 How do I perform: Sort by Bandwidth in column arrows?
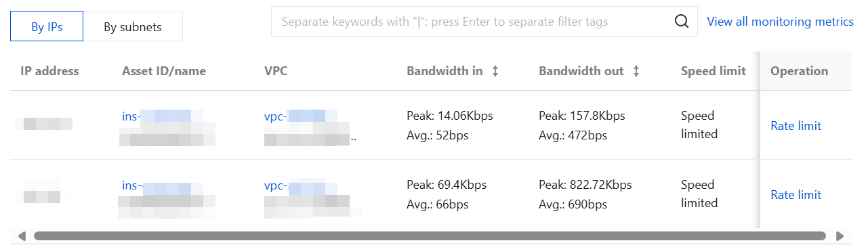point(495,71)
